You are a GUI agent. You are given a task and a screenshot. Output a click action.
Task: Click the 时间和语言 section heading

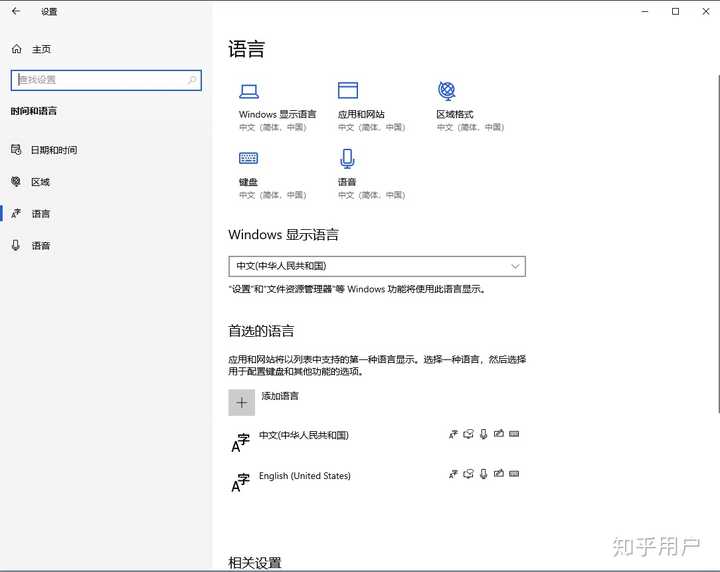34,111
